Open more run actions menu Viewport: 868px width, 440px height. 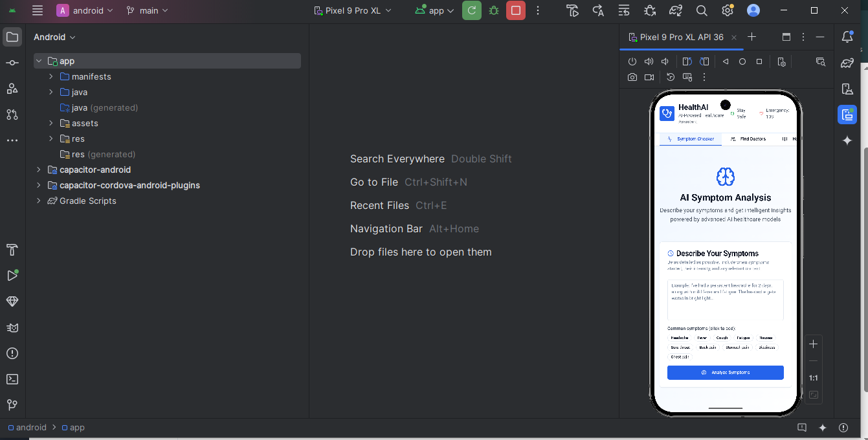click(x=538, y=10)
